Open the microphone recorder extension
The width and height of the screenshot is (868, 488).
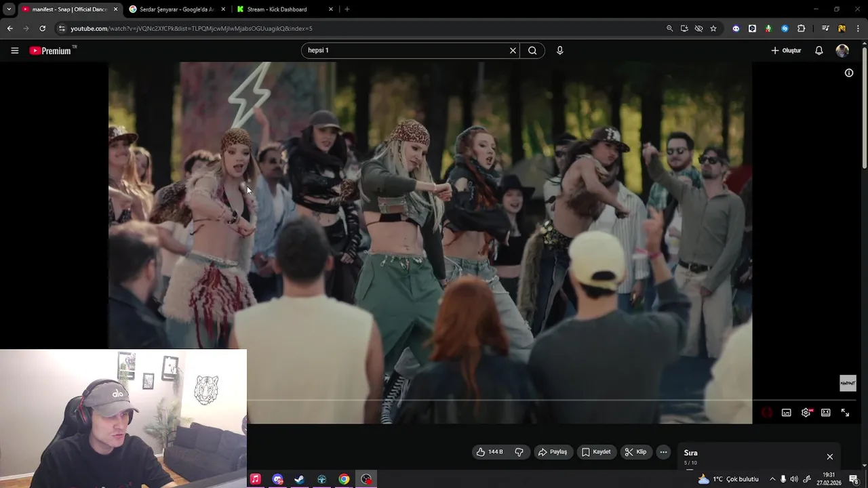pos(768,28)
